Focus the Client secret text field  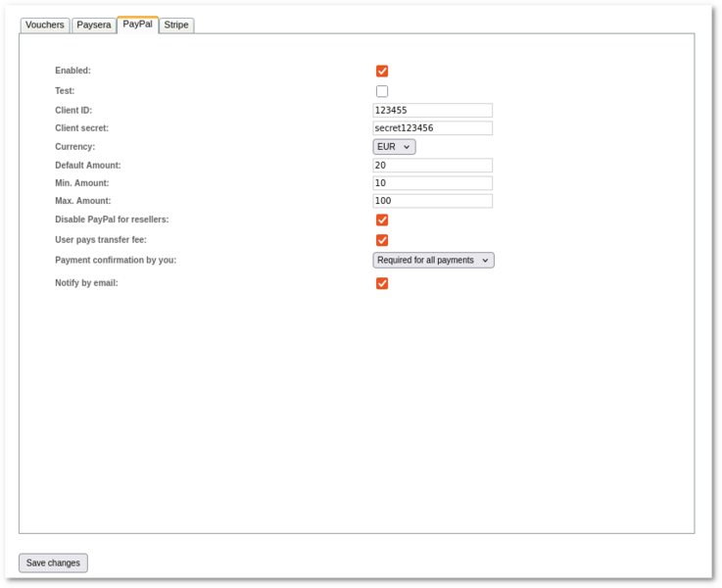[x=432, y=128]
